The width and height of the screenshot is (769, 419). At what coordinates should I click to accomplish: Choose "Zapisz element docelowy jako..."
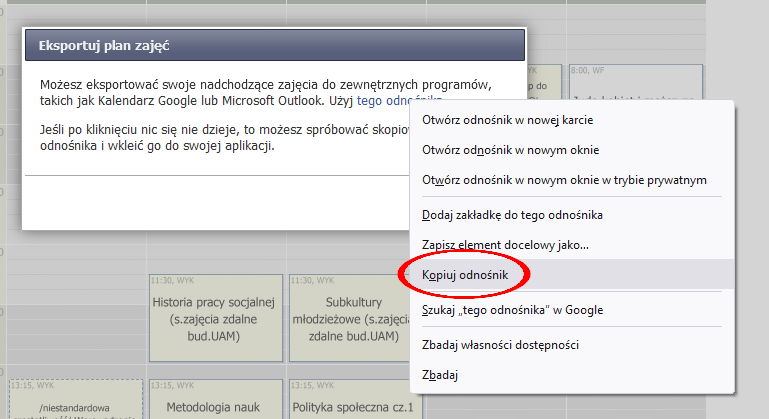(x=505, y=244)
